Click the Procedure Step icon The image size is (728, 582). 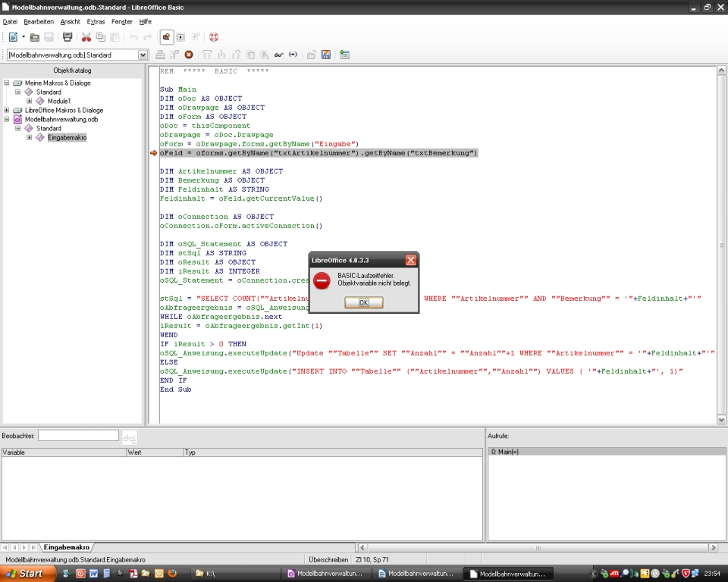(x=207, y=55)
